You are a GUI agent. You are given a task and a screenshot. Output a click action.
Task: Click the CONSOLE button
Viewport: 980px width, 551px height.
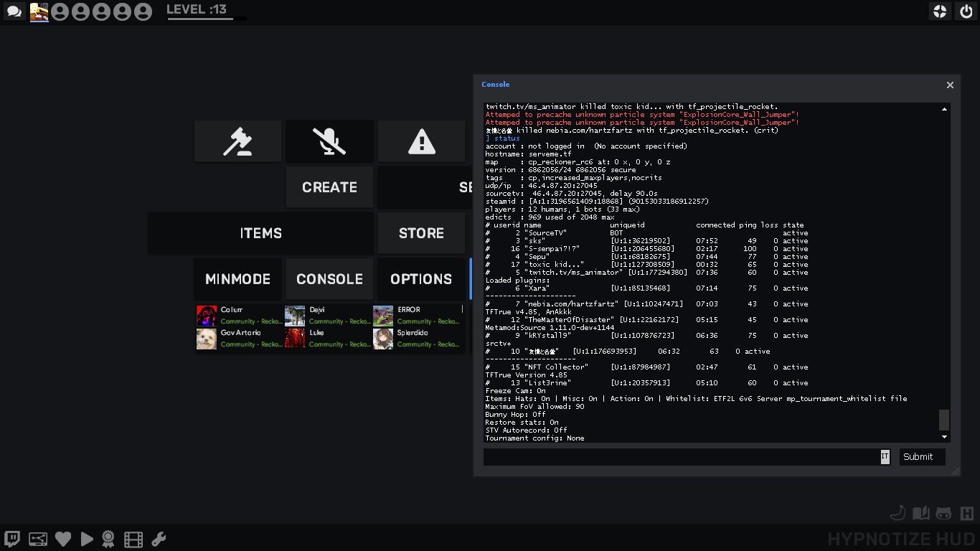(329, 279)
